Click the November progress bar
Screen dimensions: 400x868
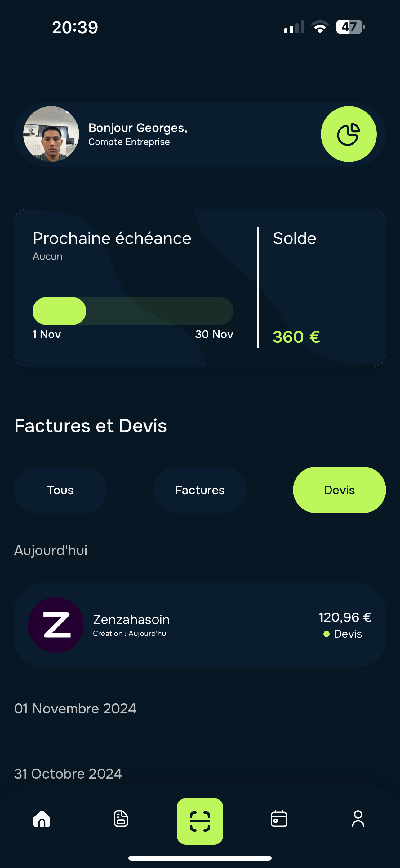(133, 311)
